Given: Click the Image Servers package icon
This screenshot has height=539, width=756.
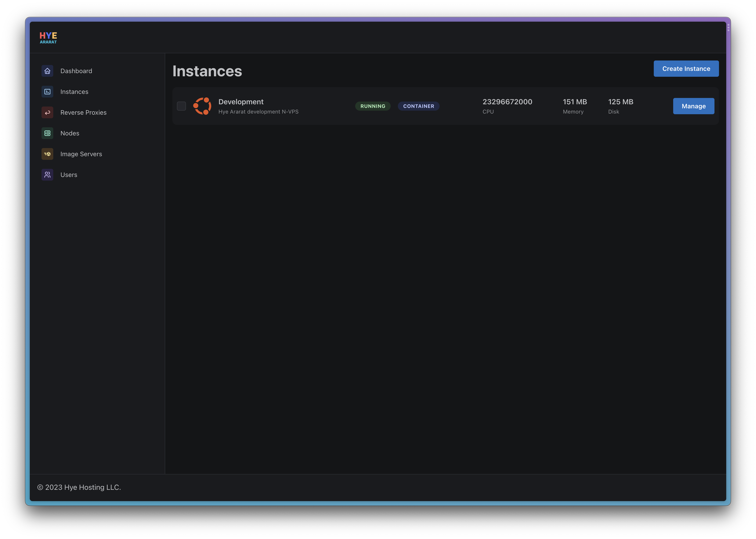Looking at the screenshot, I should [x=47, y=154].
